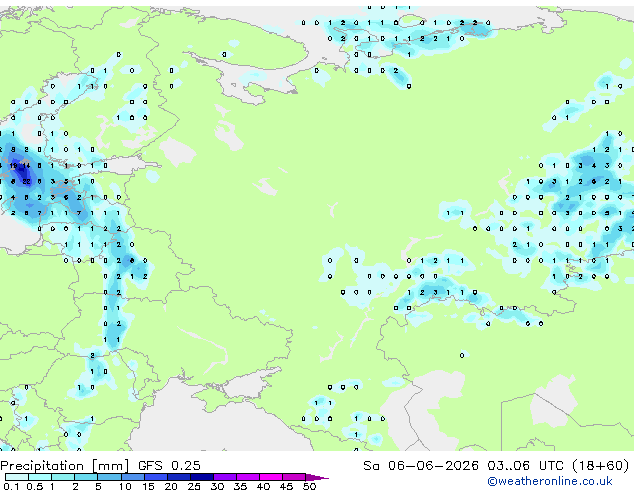
Task: Click the legend swatch between 20 and 25
Action: tap(179, 477)
